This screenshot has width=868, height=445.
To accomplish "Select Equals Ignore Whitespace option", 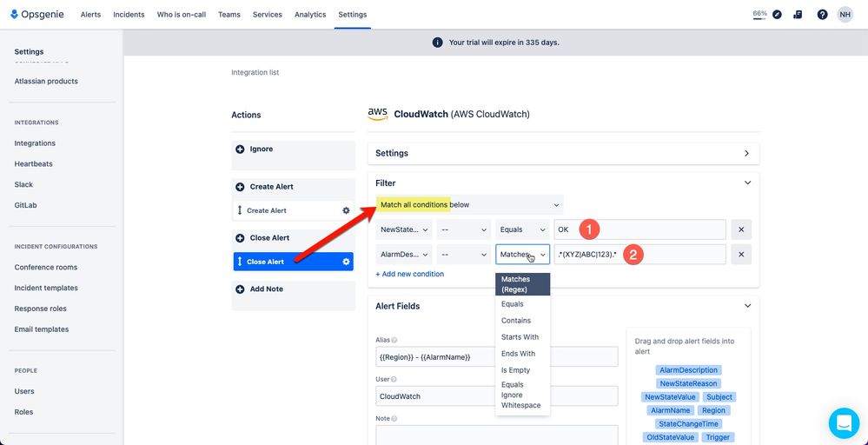I will click(x=522, y=395).
